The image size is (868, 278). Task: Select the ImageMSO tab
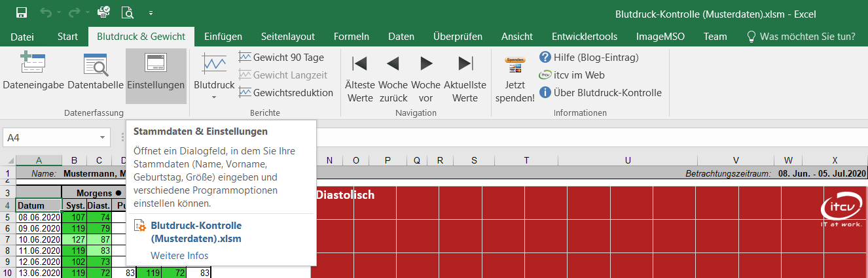pos(660,37)
